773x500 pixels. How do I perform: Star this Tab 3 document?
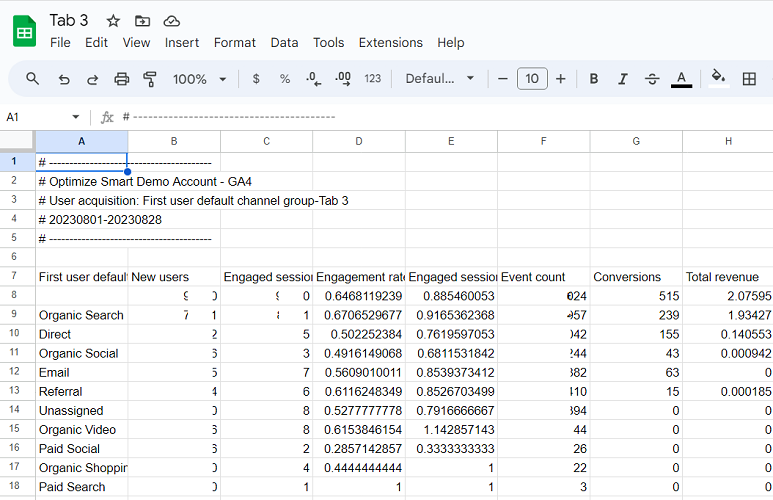click(113, 21)
